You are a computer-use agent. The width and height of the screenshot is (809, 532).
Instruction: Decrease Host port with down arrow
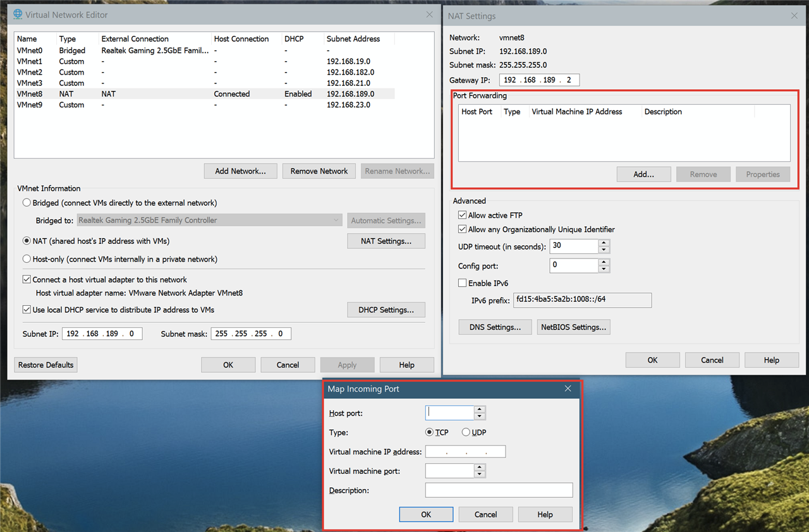(x=480, y=416)
